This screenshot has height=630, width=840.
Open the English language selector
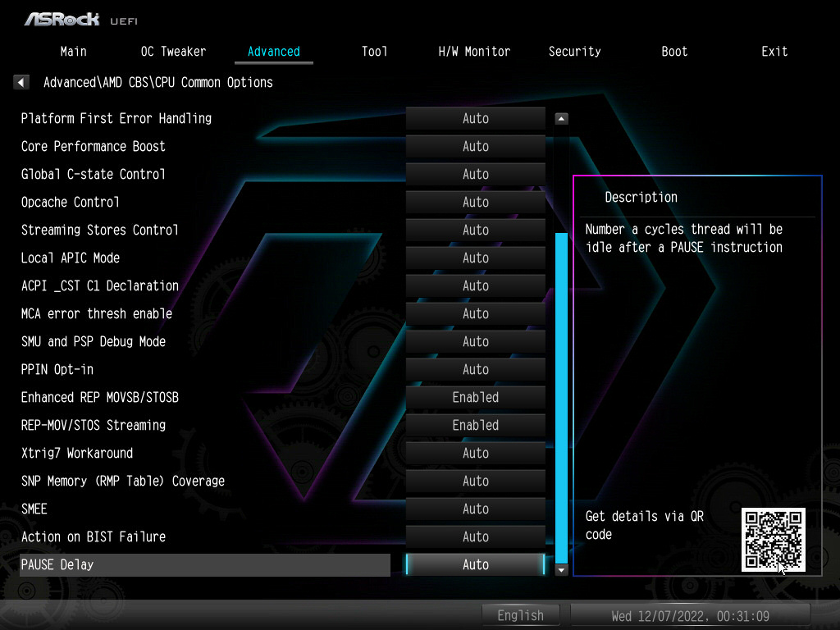(521, 615)
